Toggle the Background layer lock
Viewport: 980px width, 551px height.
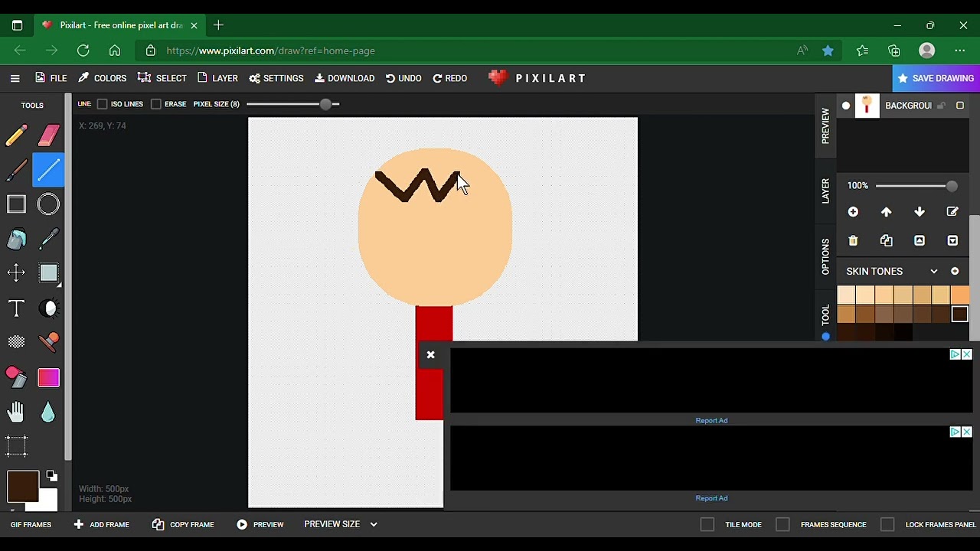point(942,106)
